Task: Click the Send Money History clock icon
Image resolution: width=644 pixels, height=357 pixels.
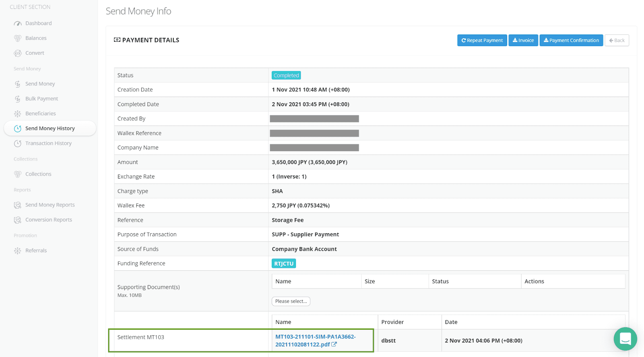Action: pos(18,129)
